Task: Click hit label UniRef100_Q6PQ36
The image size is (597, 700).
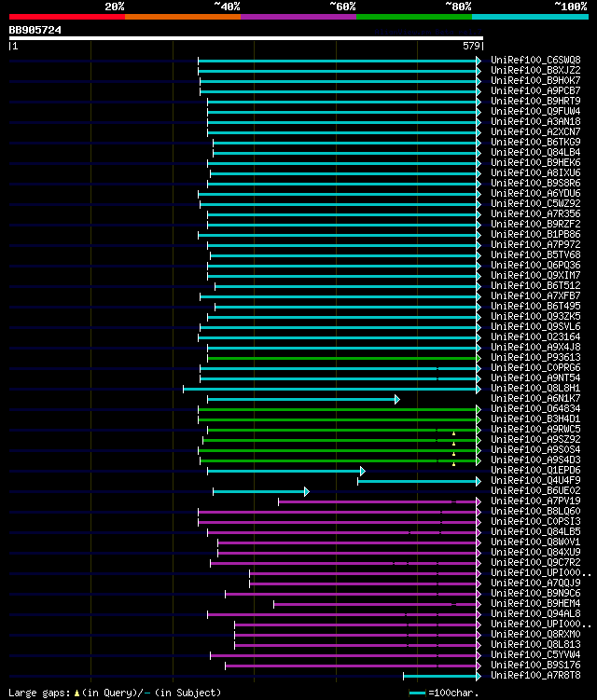Action: coord(535,265)
